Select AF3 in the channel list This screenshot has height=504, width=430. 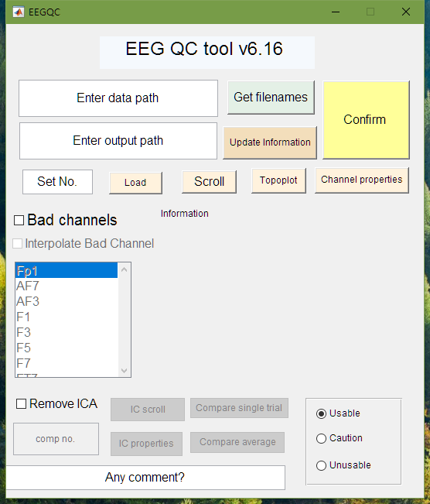point(67,301)
